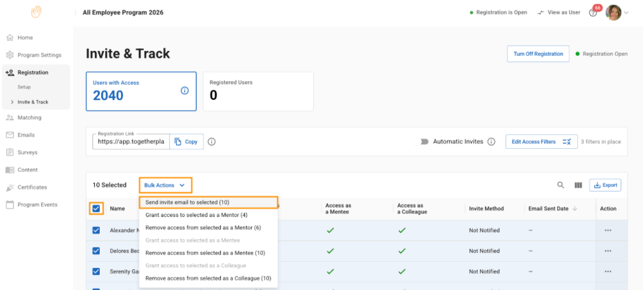This screenshot has height=290, width=644.
Task: Uncheck the Alexander row checkbox
Action: tap(96, 230)
